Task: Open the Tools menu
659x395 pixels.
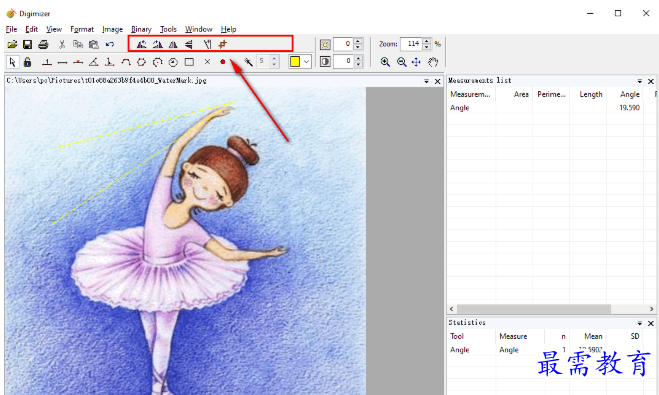Action: 168,29
